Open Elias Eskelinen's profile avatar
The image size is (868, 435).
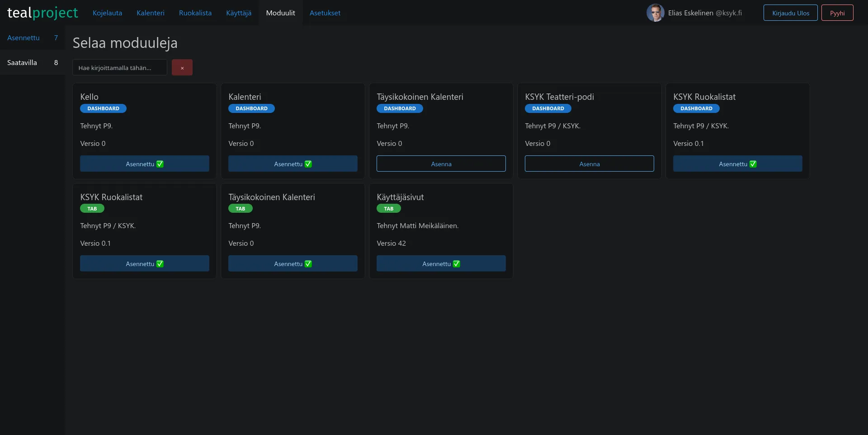[x=655, y=13]
